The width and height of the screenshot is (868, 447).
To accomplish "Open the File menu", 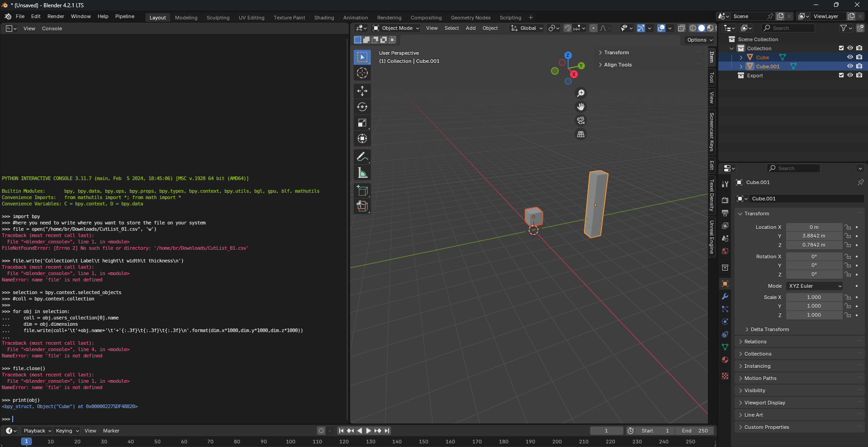I will (x=20, y=16).
